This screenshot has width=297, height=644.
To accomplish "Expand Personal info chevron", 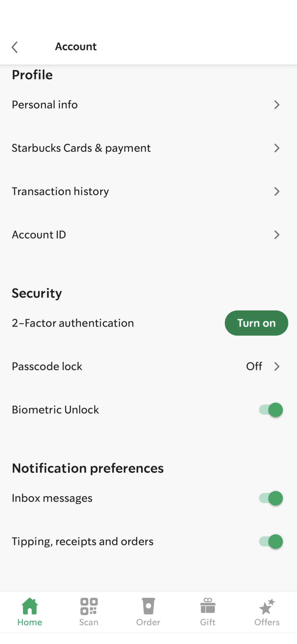I will click(x=277, y=105).
